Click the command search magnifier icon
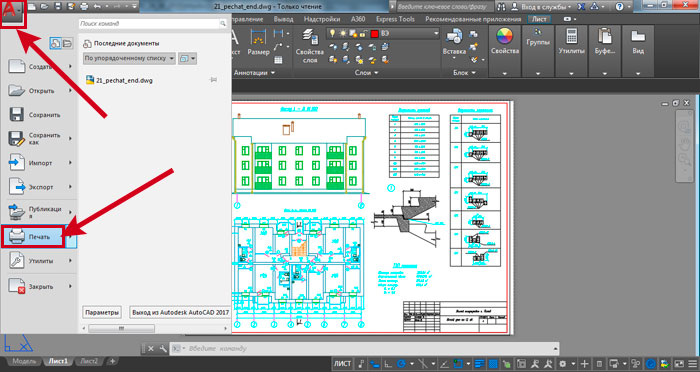This screenshot has height=372, width=700. tap(222, 24)
